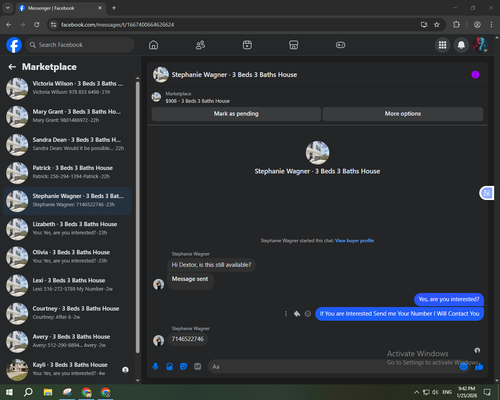Open taskbar volume control
The height and width of the screenshot is (400, 500).
click(435, 392)
